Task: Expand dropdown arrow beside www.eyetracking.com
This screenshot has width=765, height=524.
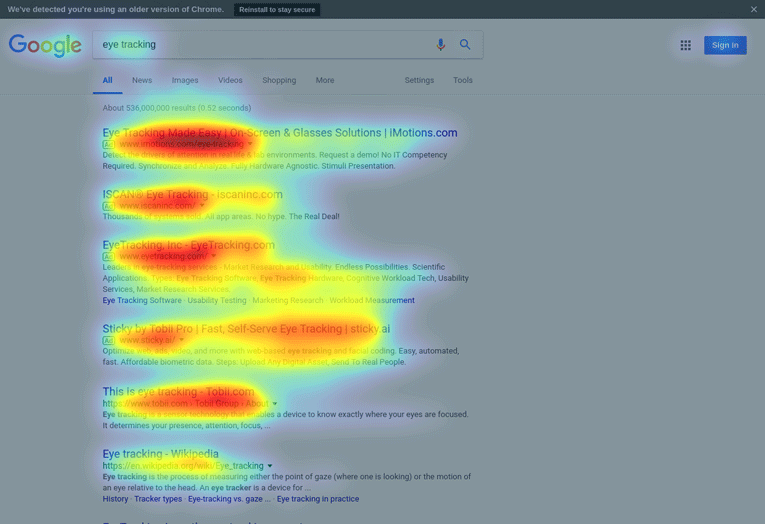Action: pos(213,256)
